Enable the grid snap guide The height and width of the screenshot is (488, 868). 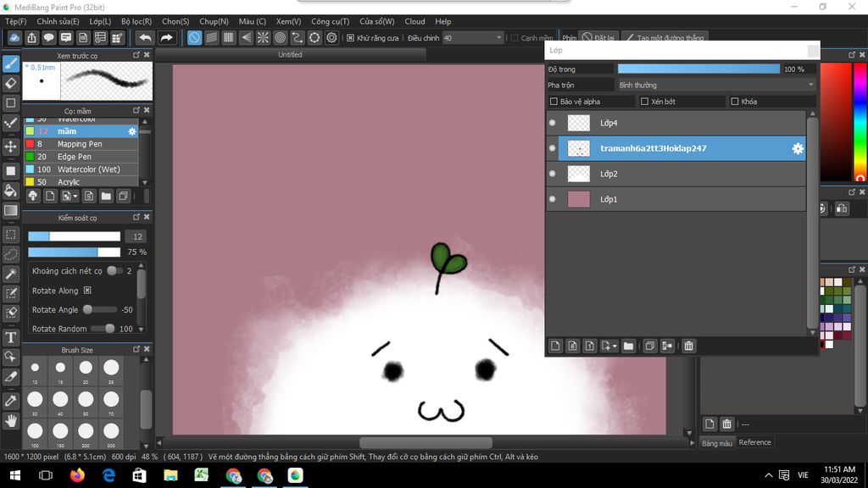tap(229, 37)
